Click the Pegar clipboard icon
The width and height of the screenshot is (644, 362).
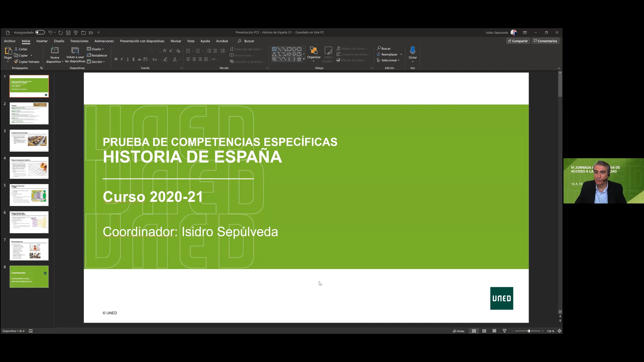pyautogui.click(x=8, y=51)
